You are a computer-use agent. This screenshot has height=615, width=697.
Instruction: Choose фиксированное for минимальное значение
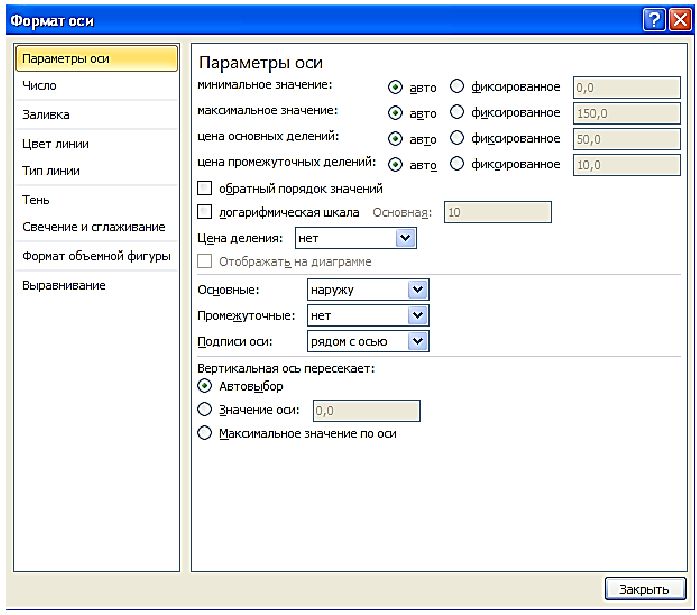coord(457,86)
